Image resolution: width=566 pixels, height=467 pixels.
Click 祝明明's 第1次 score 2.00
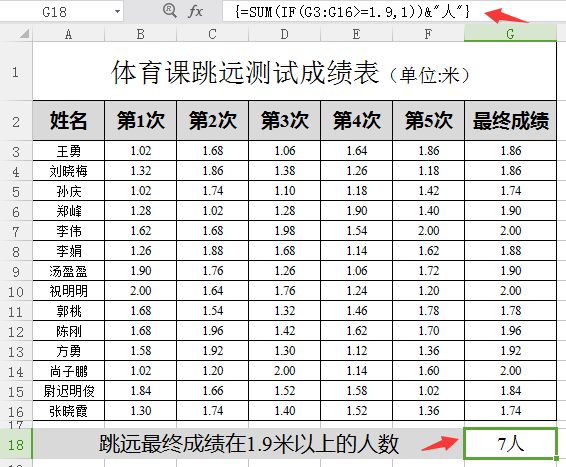(140, 291)
